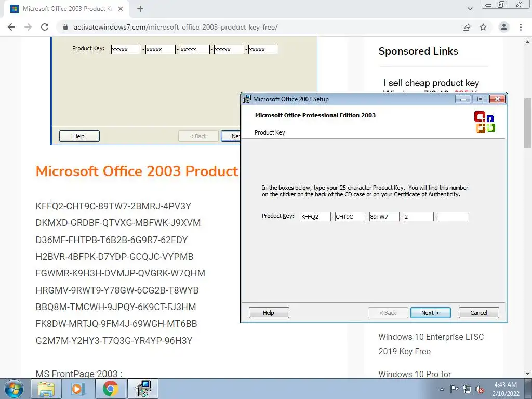
Task: Click Next in the Office 2003 Setup dialog
Action: pos(431,313)
